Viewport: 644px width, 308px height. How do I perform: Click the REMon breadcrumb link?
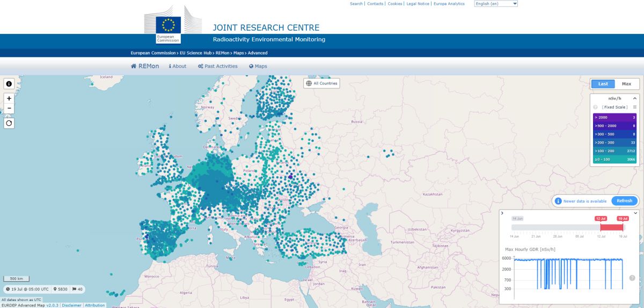(x=223, y=53)
